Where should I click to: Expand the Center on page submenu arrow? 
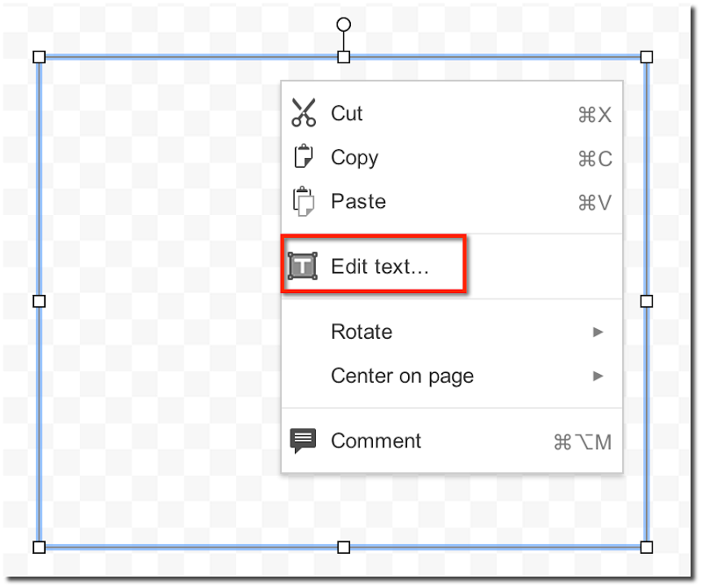click(x=598, y=376)
